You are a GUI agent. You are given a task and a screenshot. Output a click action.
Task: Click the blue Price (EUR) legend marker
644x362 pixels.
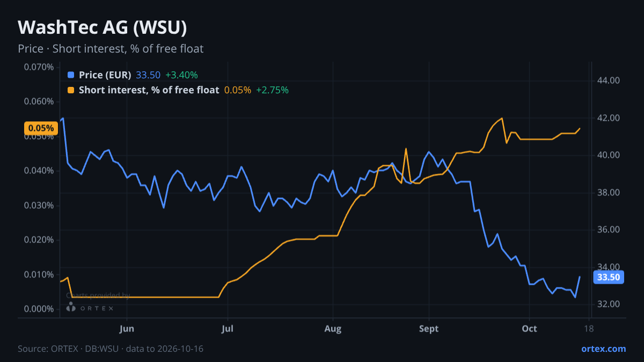[71, 75]
